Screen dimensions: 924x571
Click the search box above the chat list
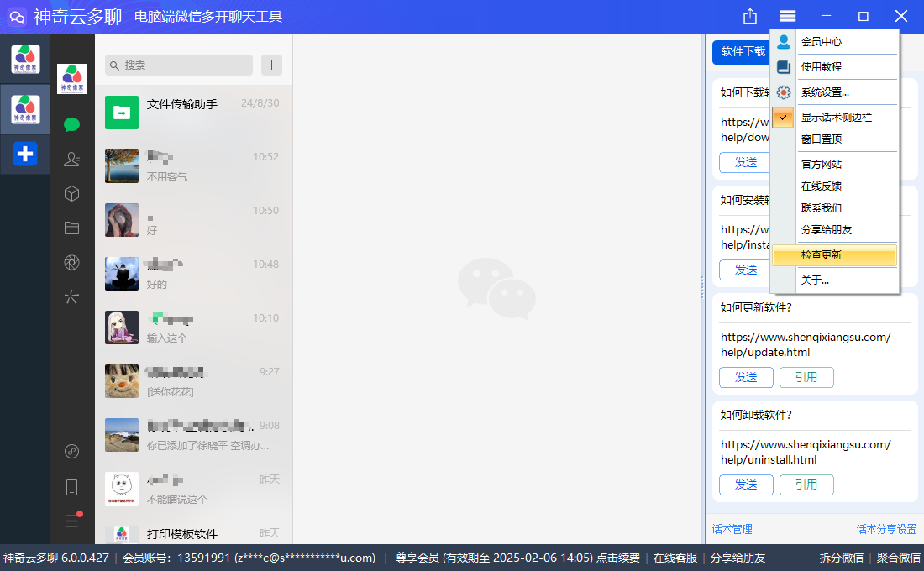(x=178, y=65)
